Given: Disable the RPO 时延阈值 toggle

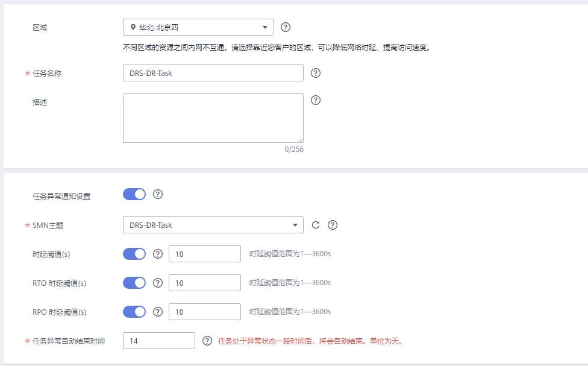Looking at the screenshot, I should tap(135, 312).
